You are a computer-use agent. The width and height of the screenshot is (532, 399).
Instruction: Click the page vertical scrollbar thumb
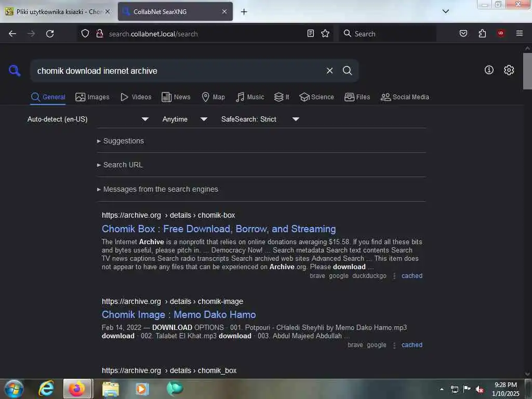(x=527, y=71)
